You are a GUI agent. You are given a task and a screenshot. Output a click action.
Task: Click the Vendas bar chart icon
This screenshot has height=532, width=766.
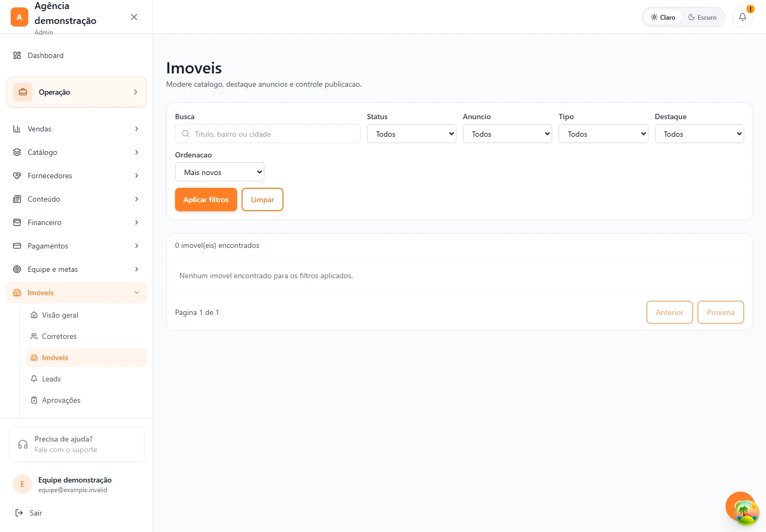[x=17, y=129]
